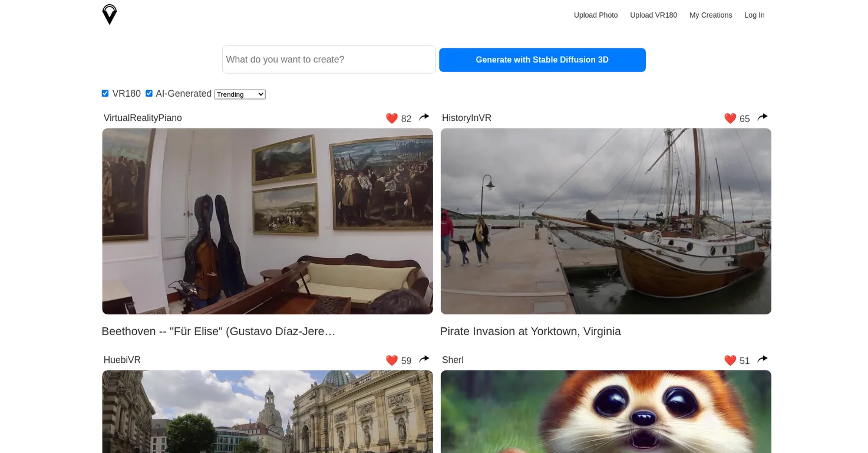Share the HistoryInVR post via arrow icon
Image resolution: width=868 pixels, height=453 pixels.
(763, 117)
